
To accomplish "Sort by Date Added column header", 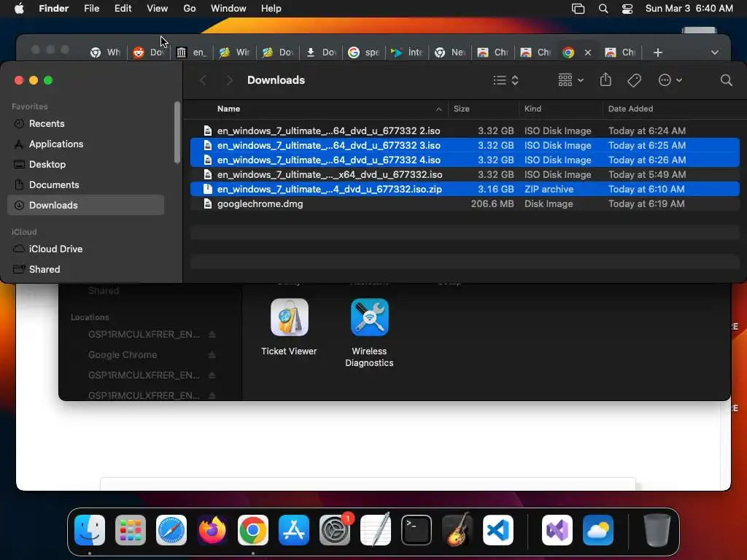I will (x=673, y=109).
